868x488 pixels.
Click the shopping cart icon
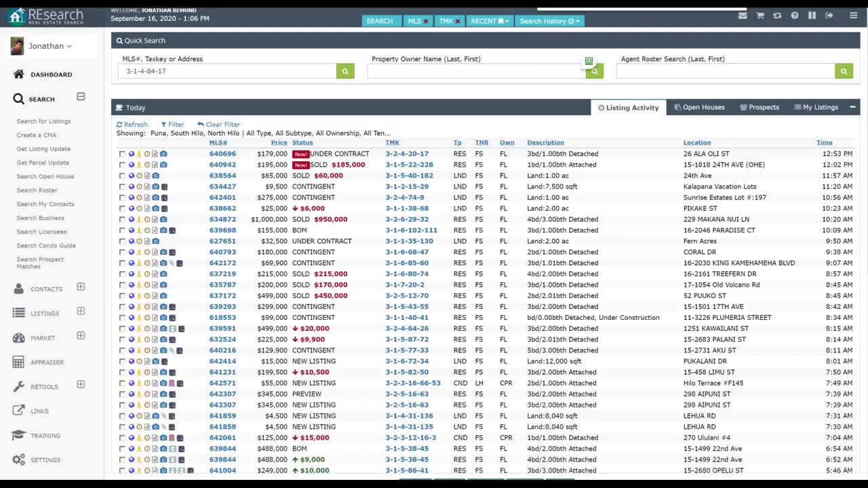[760, 16]
